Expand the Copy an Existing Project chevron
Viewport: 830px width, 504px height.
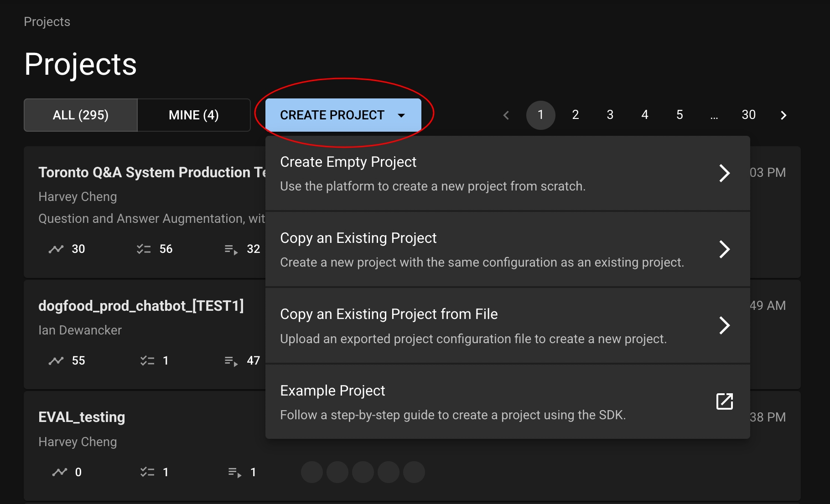[724, 249]
